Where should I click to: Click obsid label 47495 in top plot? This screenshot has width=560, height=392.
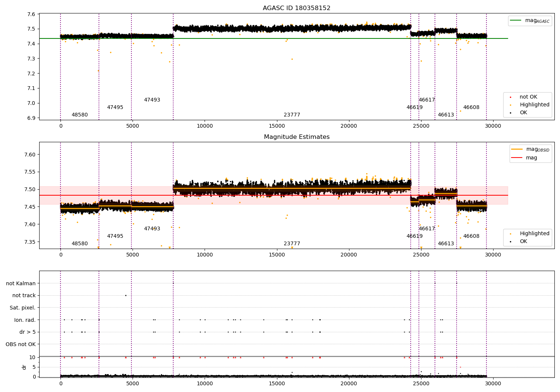point(115,108)
